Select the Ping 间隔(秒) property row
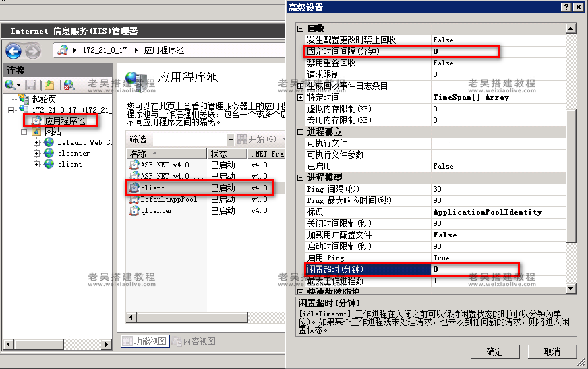Viewport: 588px width, 369px height. tap(436, 189)
